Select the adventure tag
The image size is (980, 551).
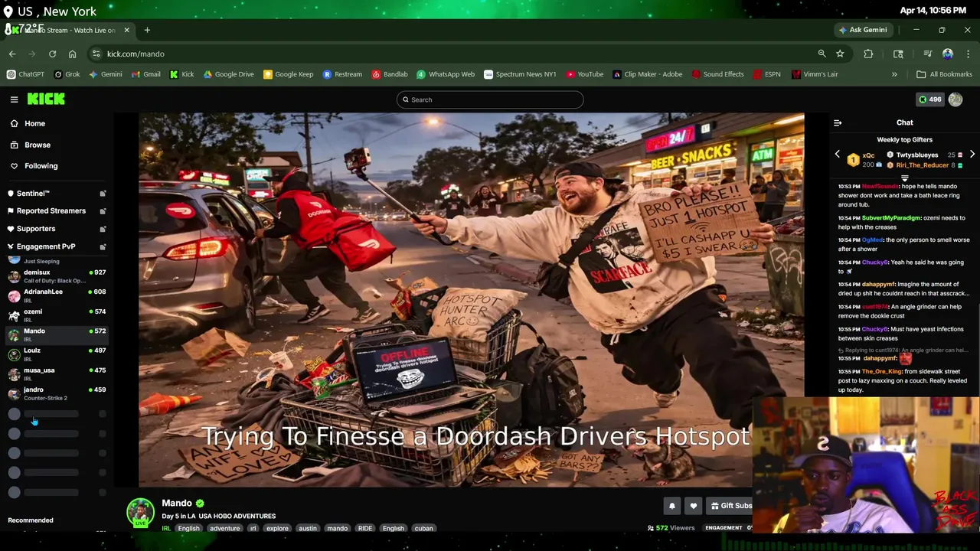pos(224,529)
